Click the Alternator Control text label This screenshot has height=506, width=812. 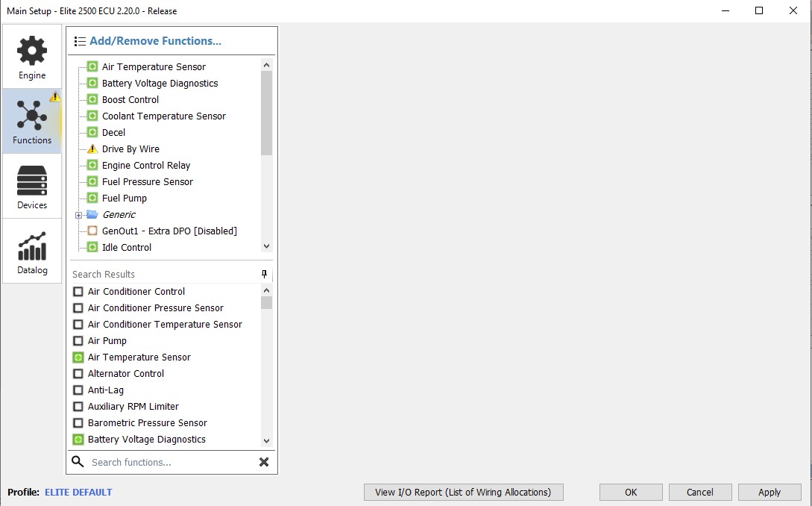pos(126,373)
